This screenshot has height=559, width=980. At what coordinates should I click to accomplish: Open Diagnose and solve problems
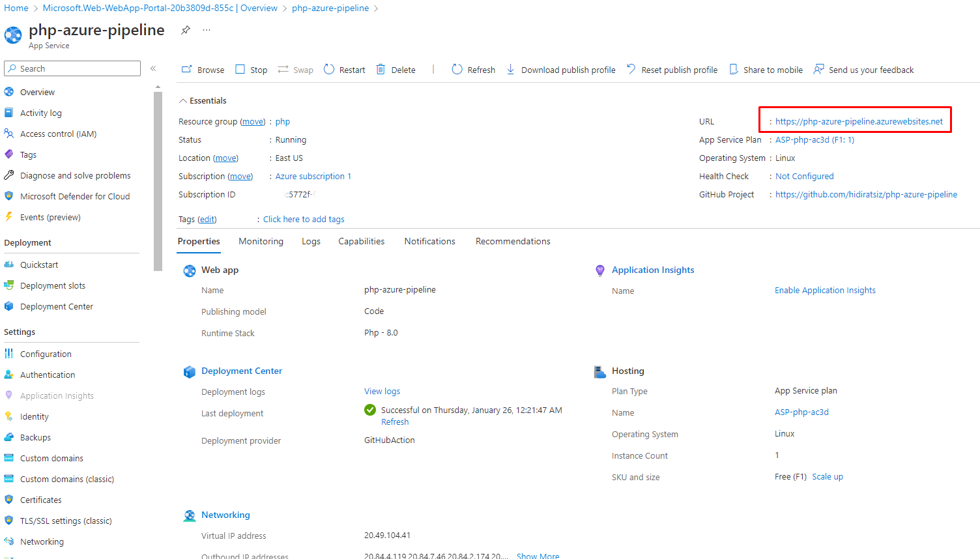[x=76, y=175]
